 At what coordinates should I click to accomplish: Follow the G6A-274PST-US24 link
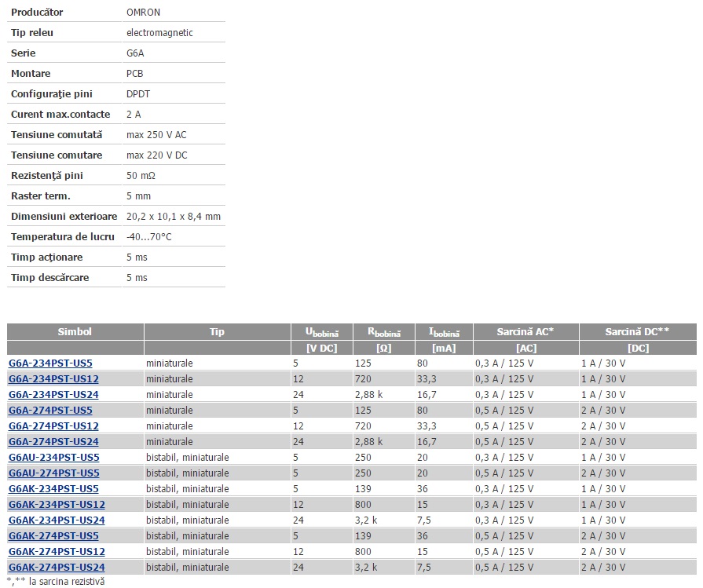click(53, 442)
